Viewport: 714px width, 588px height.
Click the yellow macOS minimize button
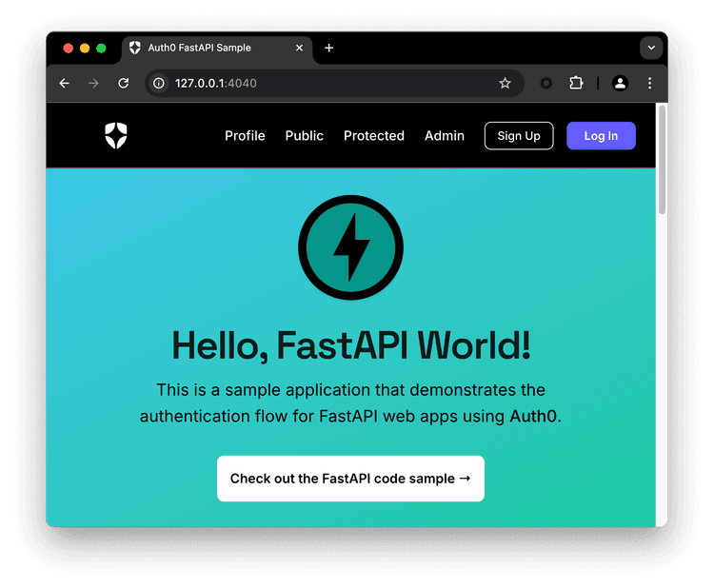(85, 49)
